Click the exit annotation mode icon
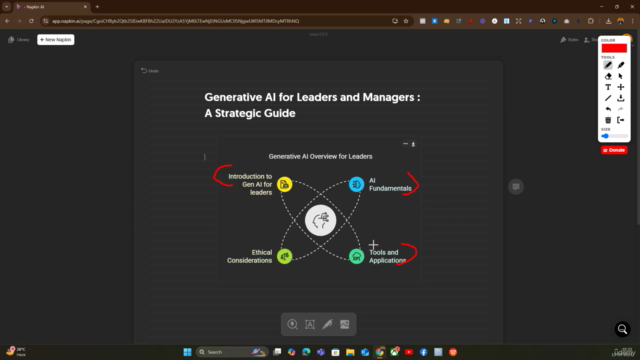Image resolution: width=640 pixels, height=360 pixels. pos(621,120)
